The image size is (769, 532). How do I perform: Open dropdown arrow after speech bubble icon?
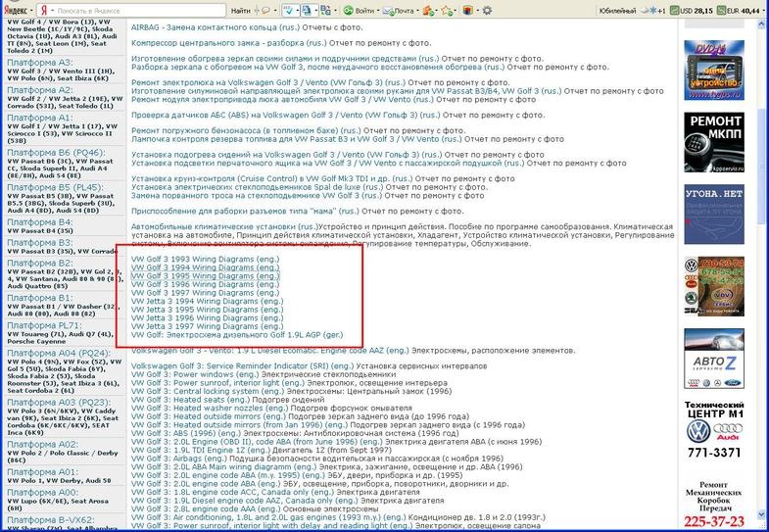coord(275,11)
